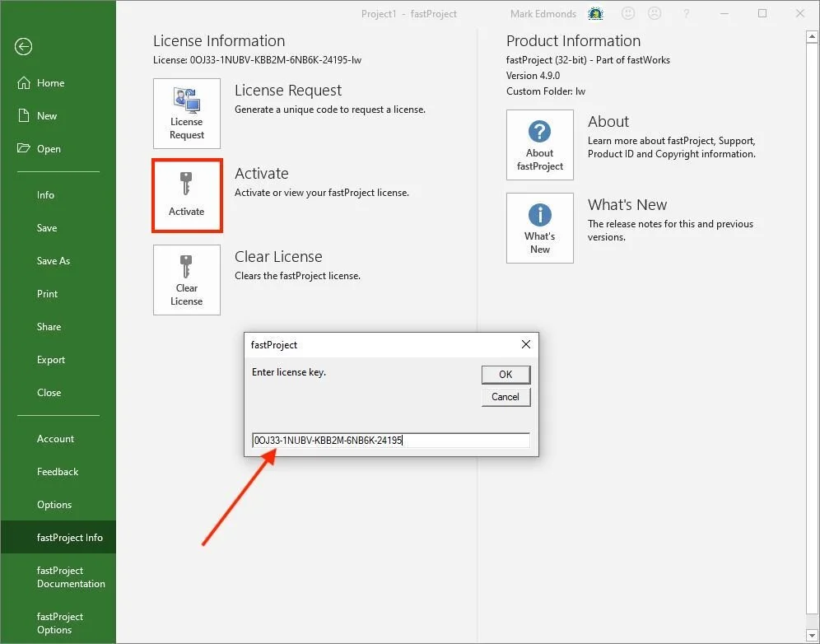This screenshot has width=820, height=644.
Task: Choose Save in the sidebar
Action: coord(47,227)
